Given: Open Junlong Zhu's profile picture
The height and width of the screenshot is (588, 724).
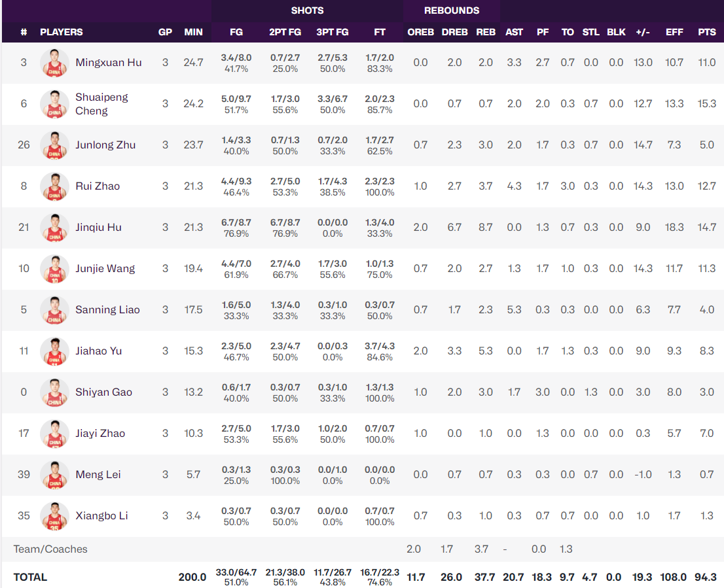Looking at the screenshot, I should pos(54,145).
